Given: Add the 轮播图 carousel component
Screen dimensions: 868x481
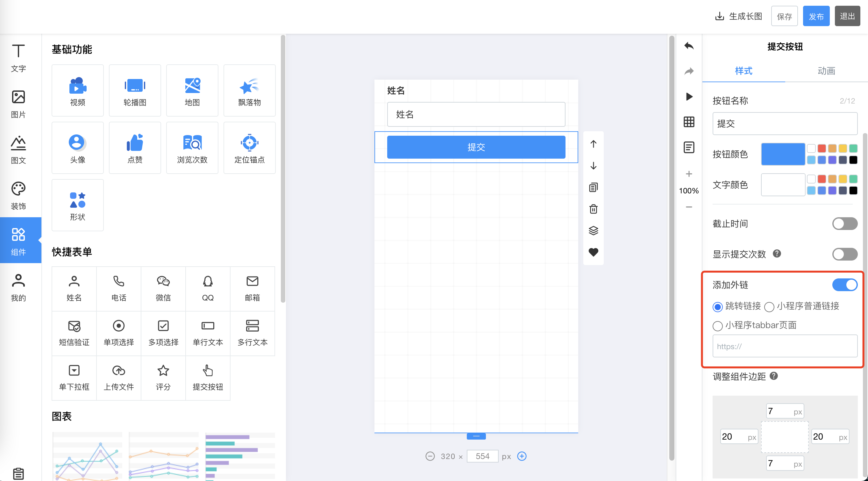Looking at the screenshot, I should (135, 90).
